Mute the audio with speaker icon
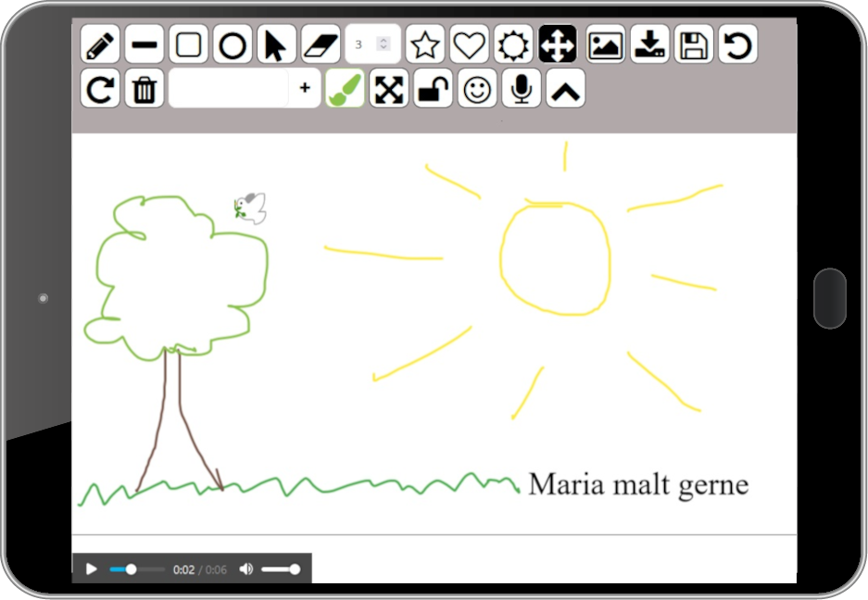 [245, 569]
